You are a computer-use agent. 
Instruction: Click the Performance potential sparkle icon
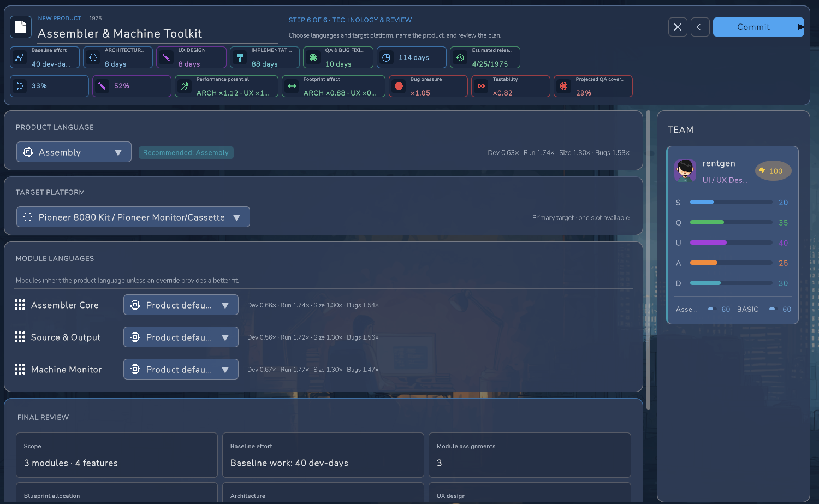coord(185,86)
